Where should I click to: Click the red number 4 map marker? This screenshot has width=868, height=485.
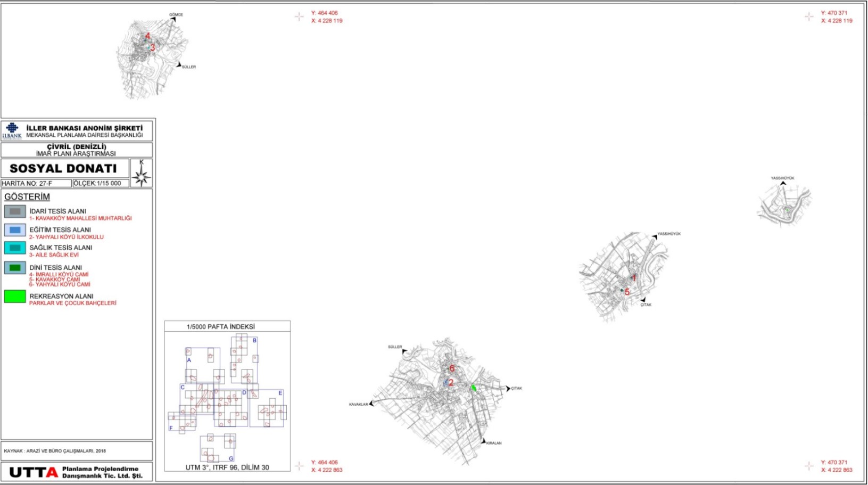147,37
